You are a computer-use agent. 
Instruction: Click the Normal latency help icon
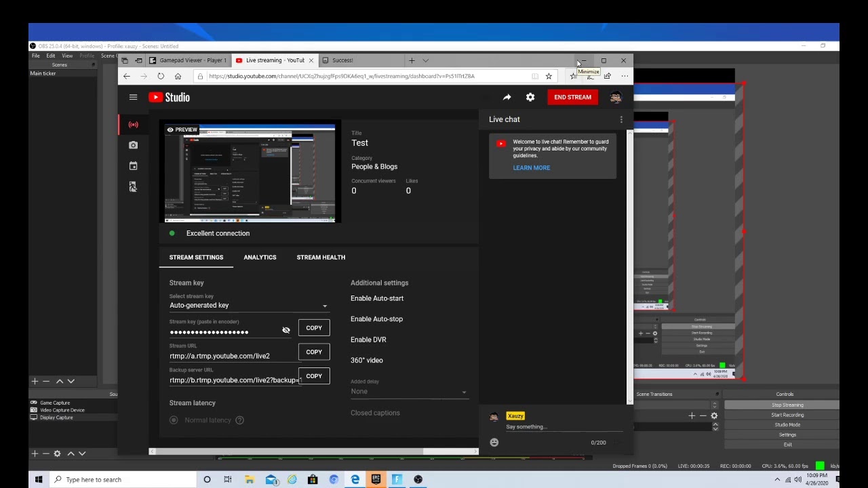239,420
